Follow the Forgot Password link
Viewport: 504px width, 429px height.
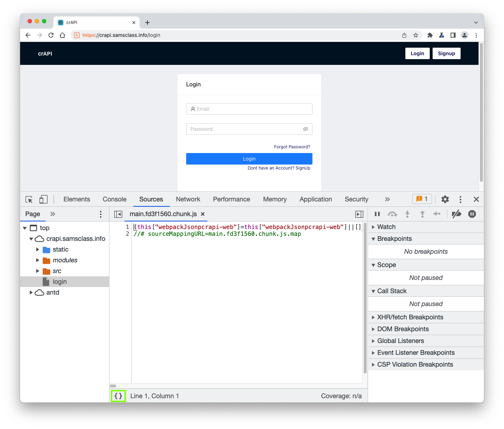(292, 147)
